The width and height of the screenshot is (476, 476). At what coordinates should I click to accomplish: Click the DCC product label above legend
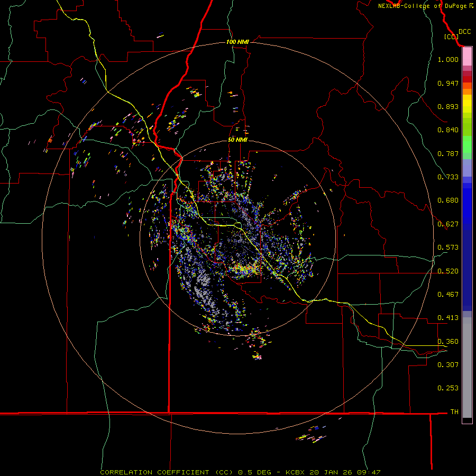pos(464,32)
